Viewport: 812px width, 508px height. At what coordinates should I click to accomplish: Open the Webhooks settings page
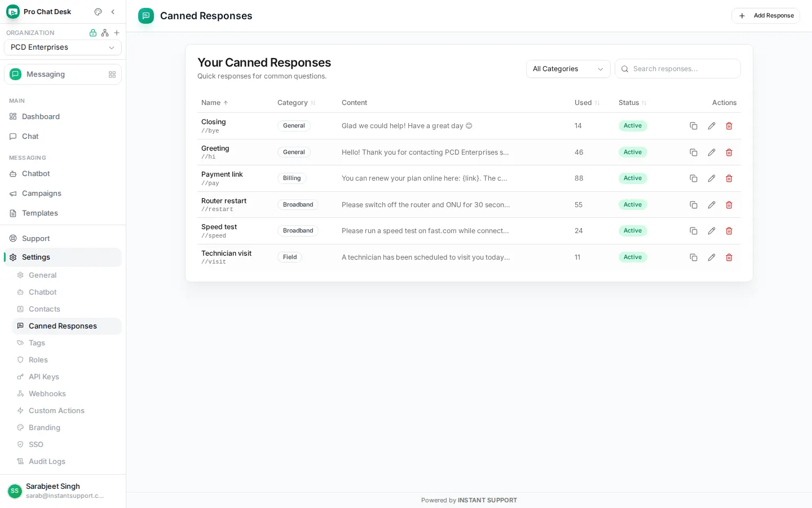click(x=67, y=394)
